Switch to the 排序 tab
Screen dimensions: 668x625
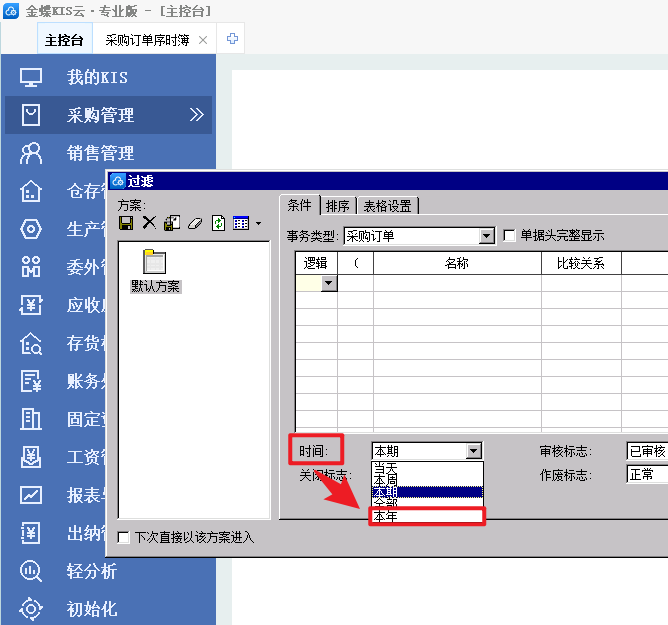[338, 206]
